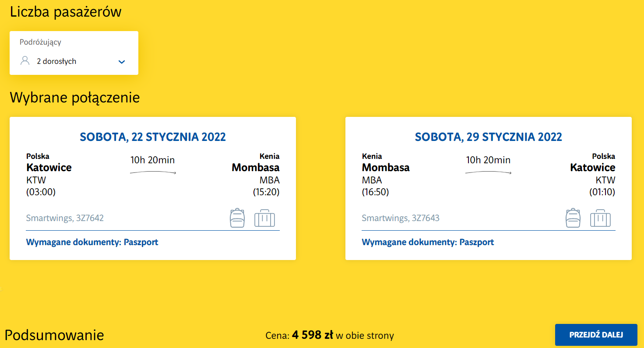Viewport: 644px width, 348px height.
Task: Click the SOBOTA, 29 STYCZNIA 2022 heading
Action: pos(488,137)
